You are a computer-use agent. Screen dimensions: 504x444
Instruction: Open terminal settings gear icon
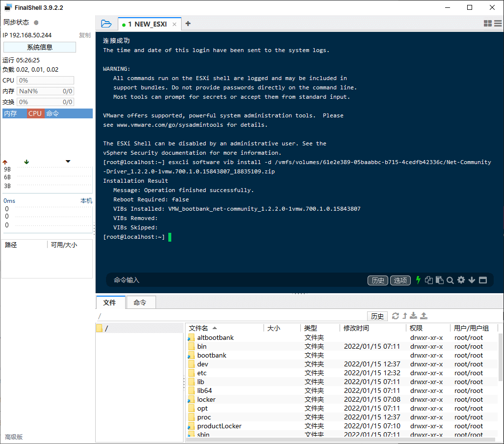click(x=461, y=280)
